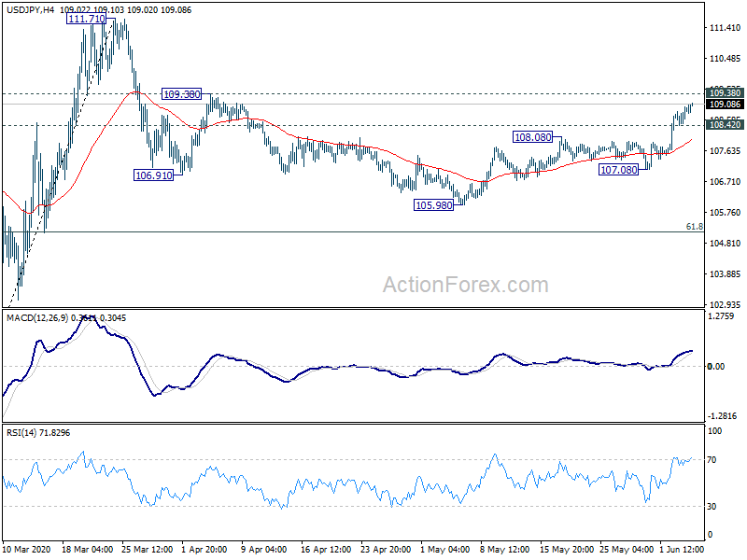Click the 102.935 axis price

[725, 305]
